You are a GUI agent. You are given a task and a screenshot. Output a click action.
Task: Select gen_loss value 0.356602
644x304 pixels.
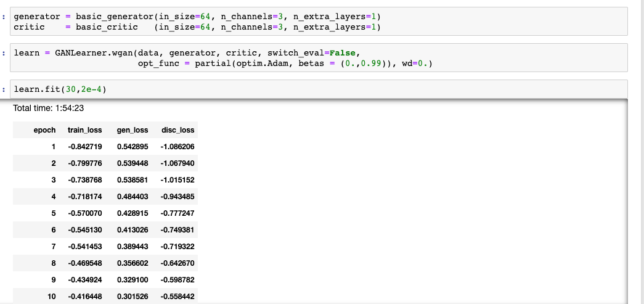(x=132, y=263)
